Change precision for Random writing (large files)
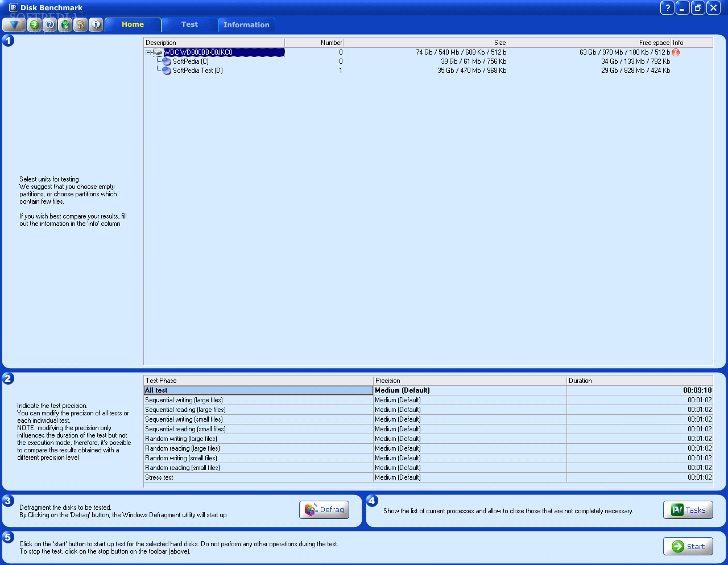This screenshot has height=565, width=728. [x=470, y=439]
